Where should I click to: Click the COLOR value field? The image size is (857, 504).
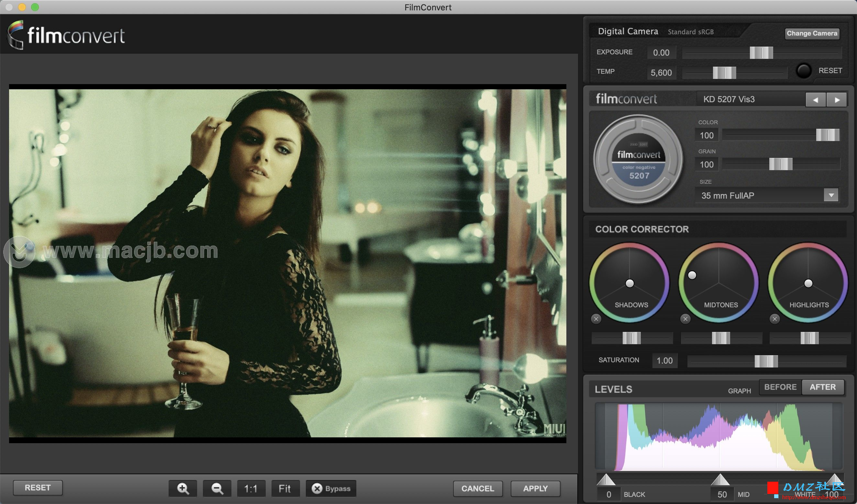pyautogui.click(x=707, y=135)
